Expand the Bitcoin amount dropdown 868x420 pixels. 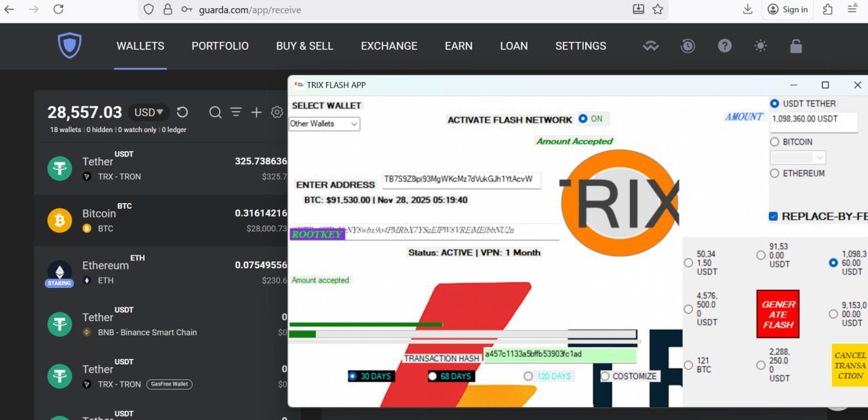click(x=797, y=156)
